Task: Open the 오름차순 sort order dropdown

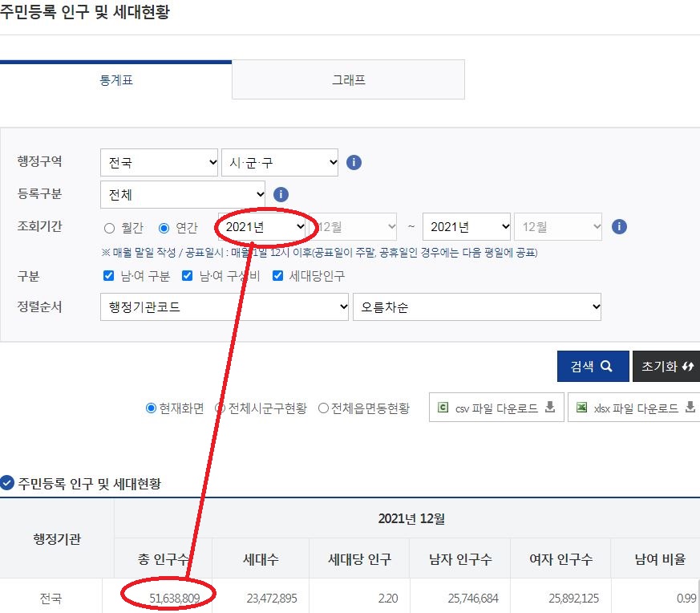Action: [x=477, y=307]
